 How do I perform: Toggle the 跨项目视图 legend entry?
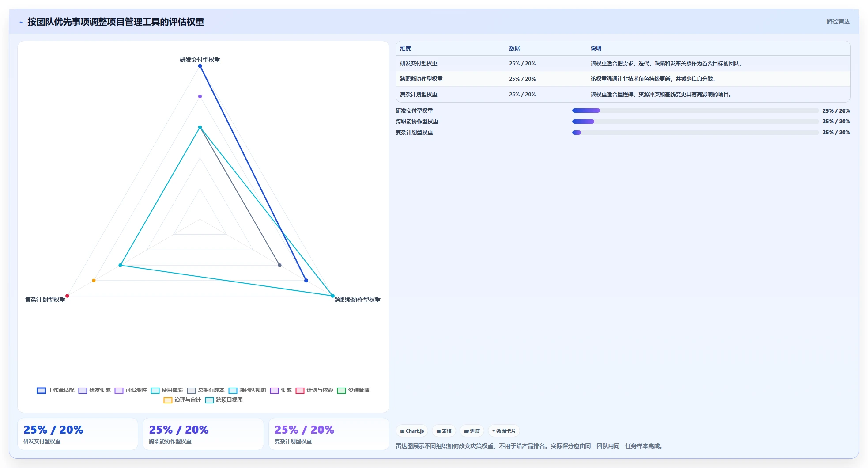tap(224, 400)
